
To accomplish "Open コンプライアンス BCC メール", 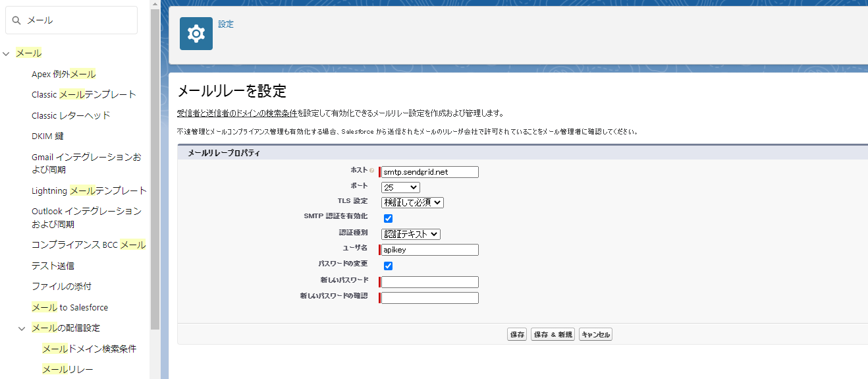I will [x=89, y=245].
